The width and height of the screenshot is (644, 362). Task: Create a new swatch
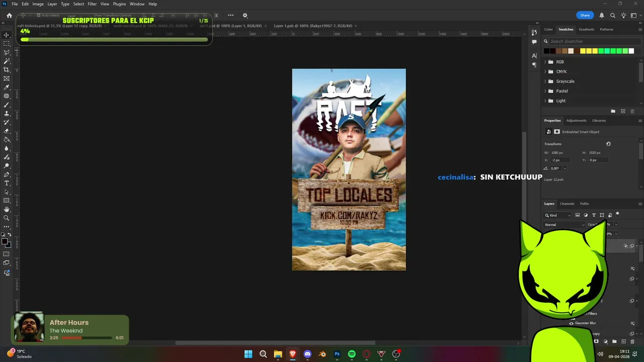click(623, 111)
